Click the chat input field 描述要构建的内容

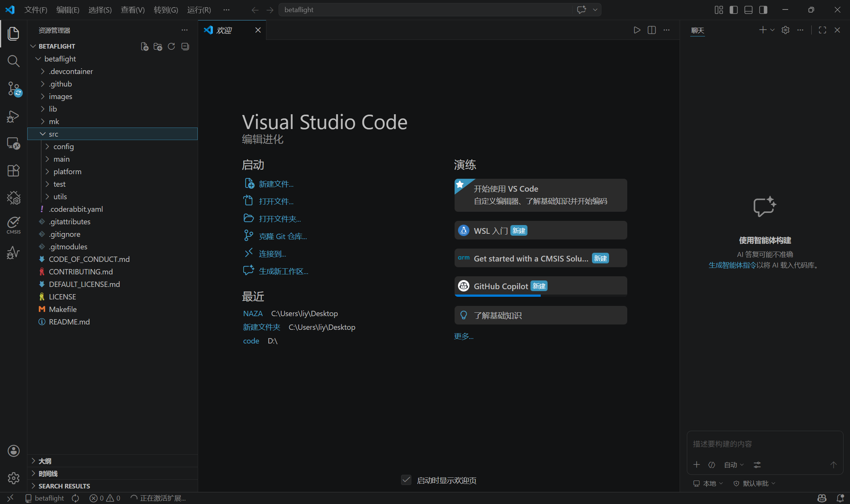click(x=765, y=444)
